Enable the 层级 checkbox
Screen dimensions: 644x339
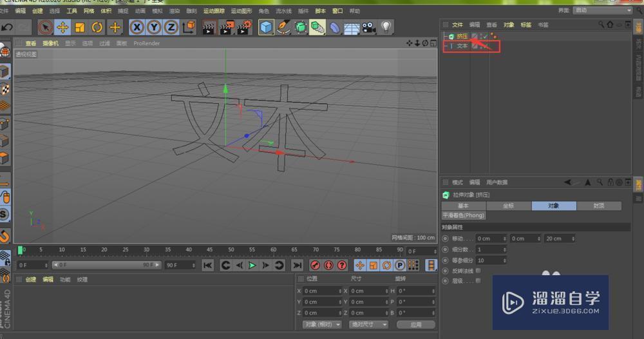coord(478,281)
